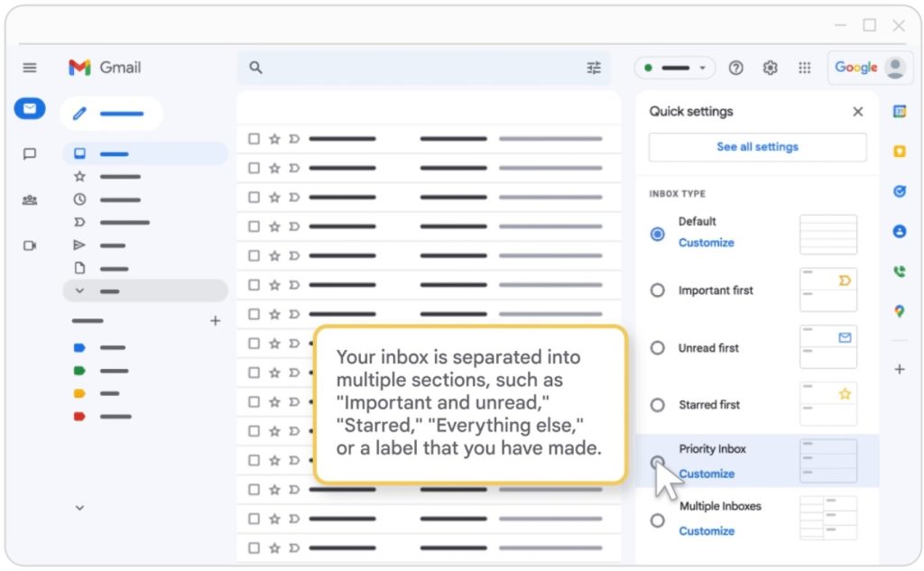This screenshot has height=571, width=924.
Task: Select the Default inbox type radio
Action: 658,234
